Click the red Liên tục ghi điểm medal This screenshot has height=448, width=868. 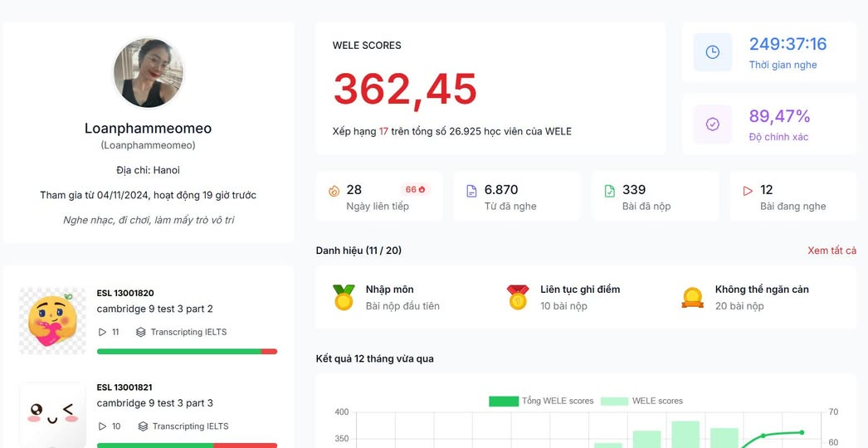click(518, 297)
